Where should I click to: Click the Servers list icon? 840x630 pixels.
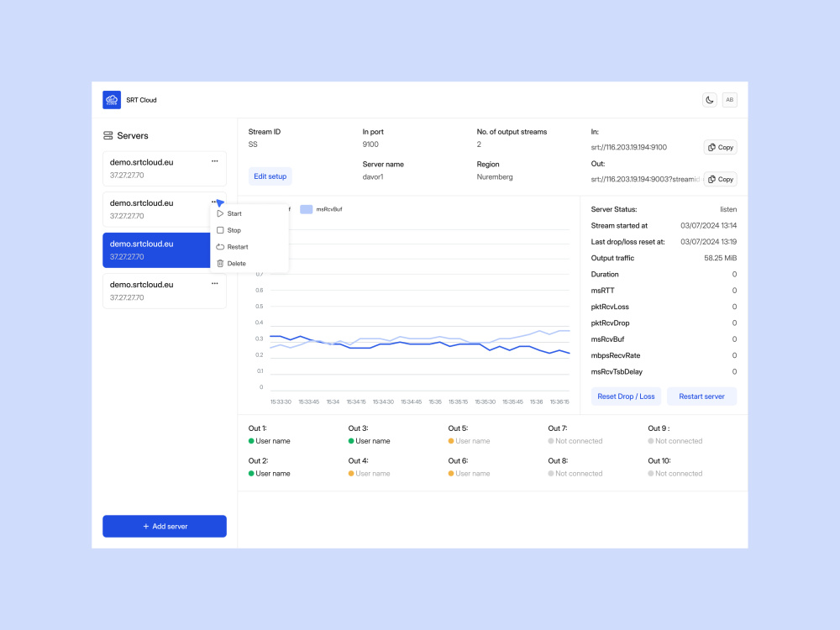pos(108,135)
